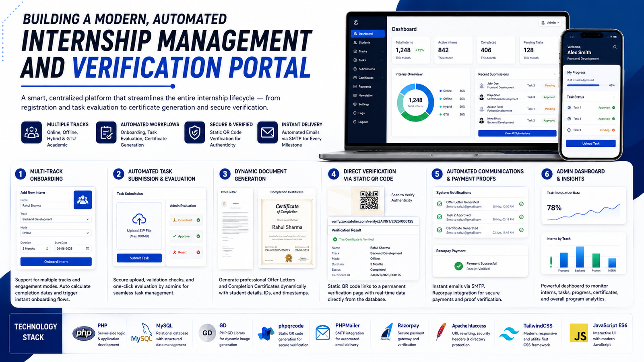644x362 pixels.
Task: Open the Admin account dropdown
Action: [550, 23]
